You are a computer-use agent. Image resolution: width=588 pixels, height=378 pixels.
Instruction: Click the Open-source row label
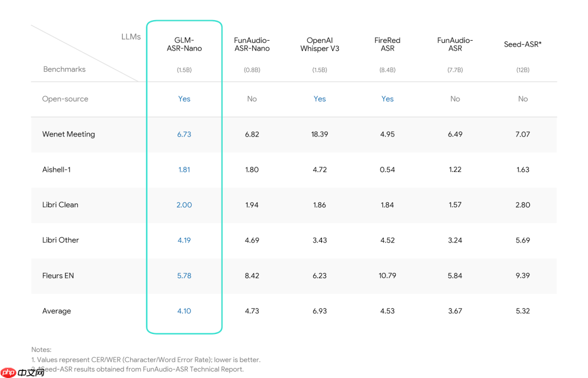click(65, 99)
